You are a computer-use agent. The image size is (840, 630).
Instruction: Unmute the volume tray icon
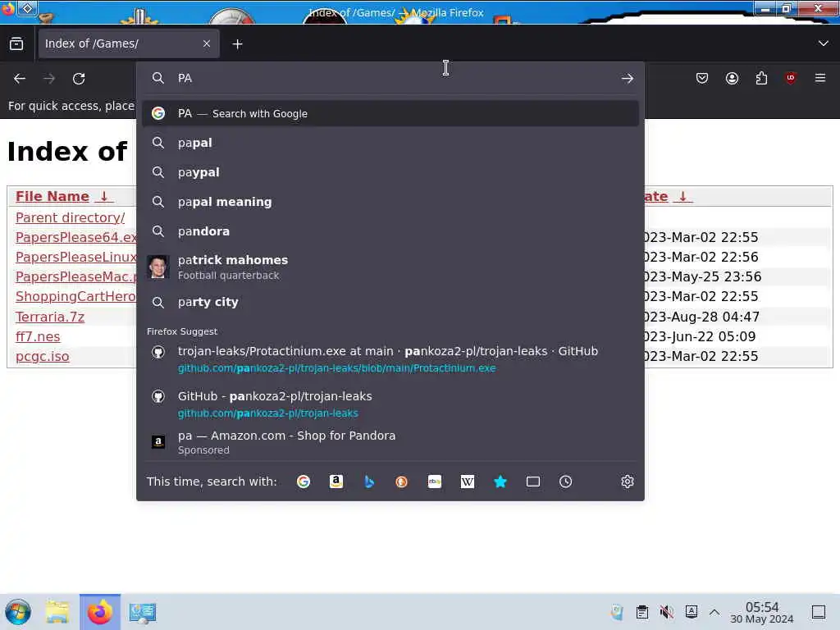[x=666, y=612]
